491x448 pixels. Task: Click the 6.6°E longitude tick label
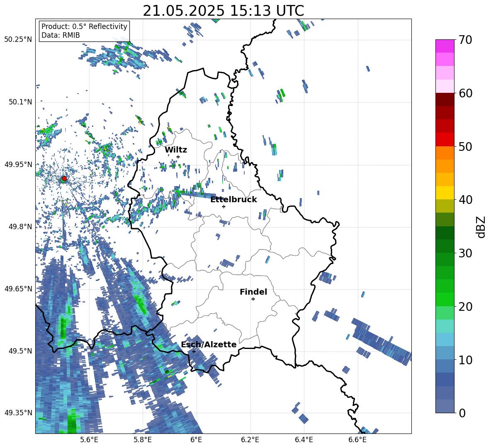tap(357, 440)
